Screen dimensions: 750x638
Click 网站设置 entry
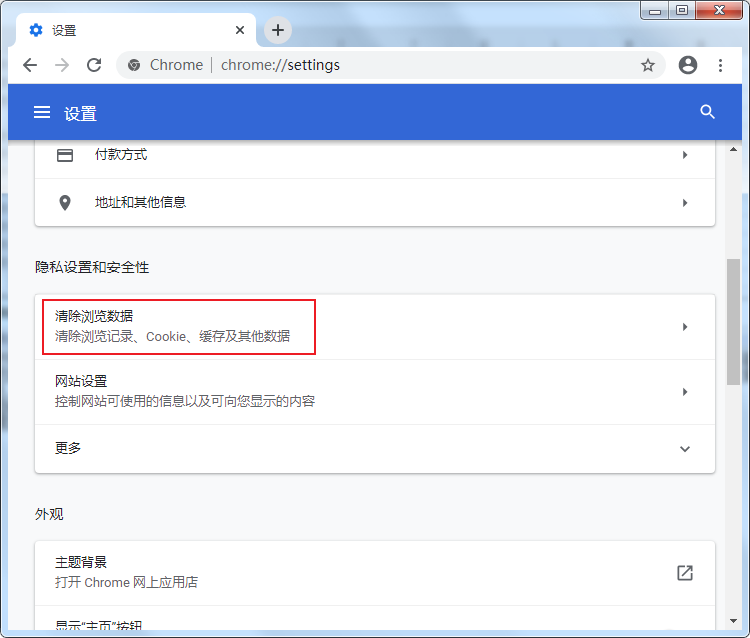point(375,392)
